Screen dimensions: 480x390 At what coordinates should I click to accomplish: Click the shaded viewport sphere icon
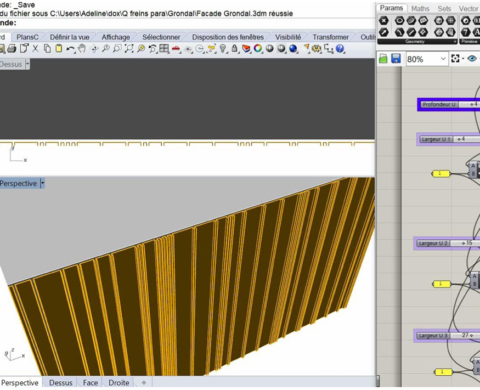pyautogui.click(x=281, y=49)
